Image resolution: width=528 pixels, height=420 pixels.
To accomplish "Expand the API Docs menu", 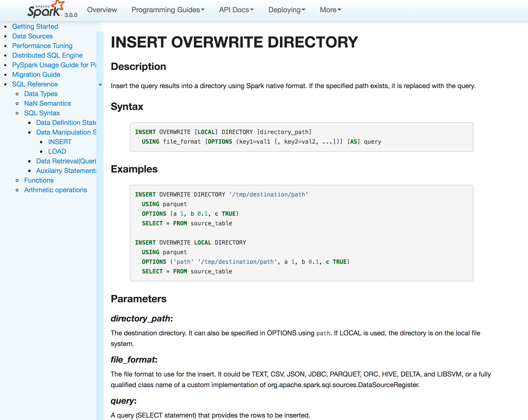I will pyautogui.click(x=236, y=10).
